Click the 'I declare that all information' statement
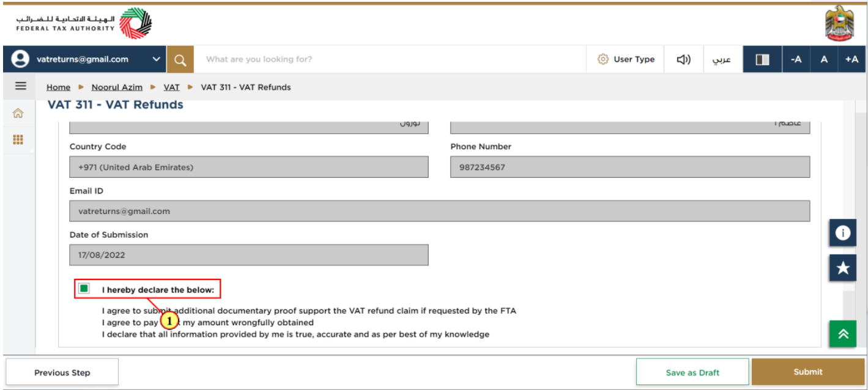The height and width of the screenshot is (390, 868). pyautogui.click(x=295, y=334)
